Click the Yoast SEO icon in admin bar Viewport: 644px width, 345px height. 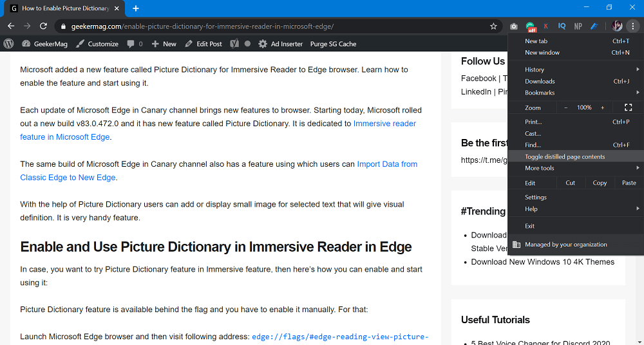(234, 44)
